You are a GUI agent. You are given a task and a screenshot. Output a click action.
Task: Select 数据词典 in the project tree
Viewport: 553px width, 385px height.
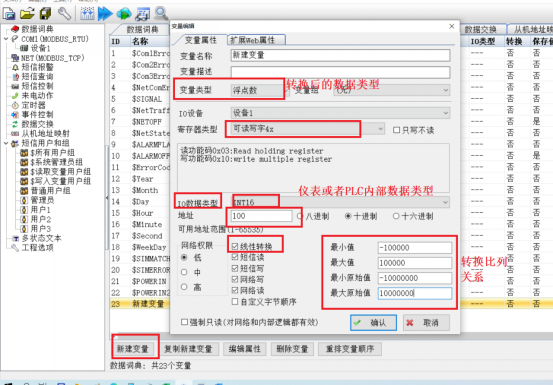[x=37, y=29]
